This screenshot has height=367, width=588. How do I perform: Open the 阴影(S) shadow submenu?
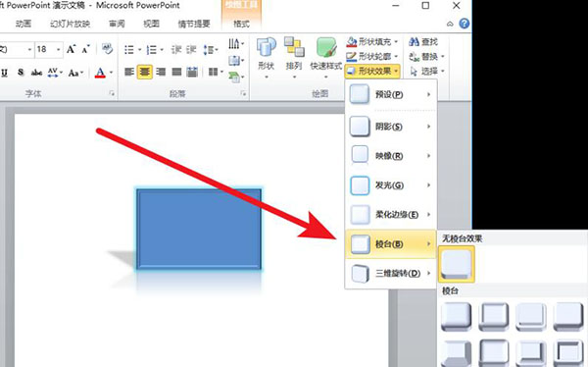(390, 127)
